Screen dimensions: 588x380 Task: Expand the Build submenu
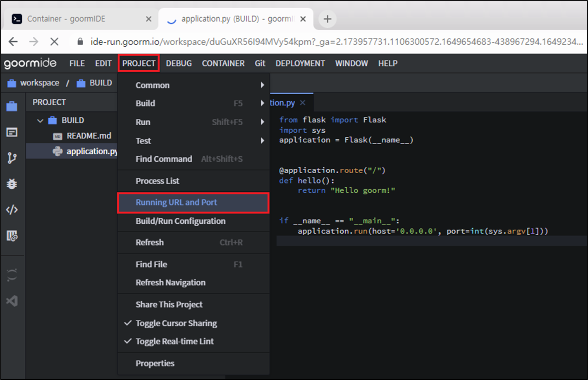click(194, 103)
